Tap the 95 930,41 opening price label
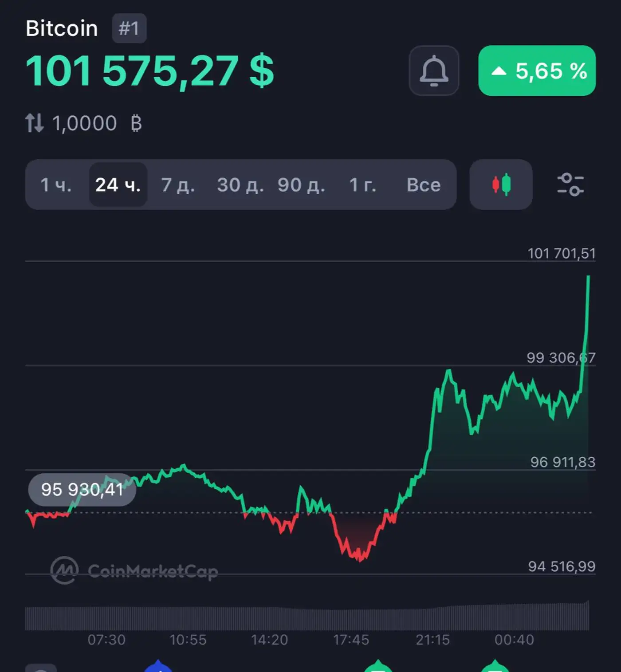 (x=82, y=490)
